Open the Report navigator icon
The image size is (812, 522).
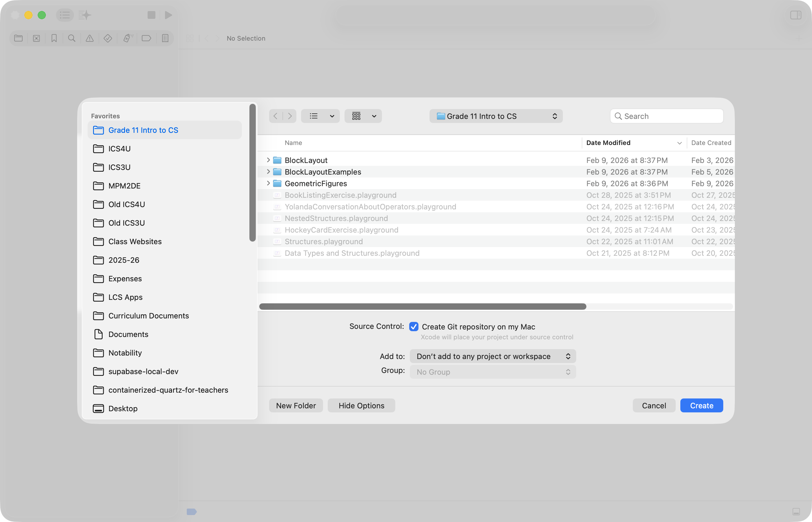[x=165, y=38]
